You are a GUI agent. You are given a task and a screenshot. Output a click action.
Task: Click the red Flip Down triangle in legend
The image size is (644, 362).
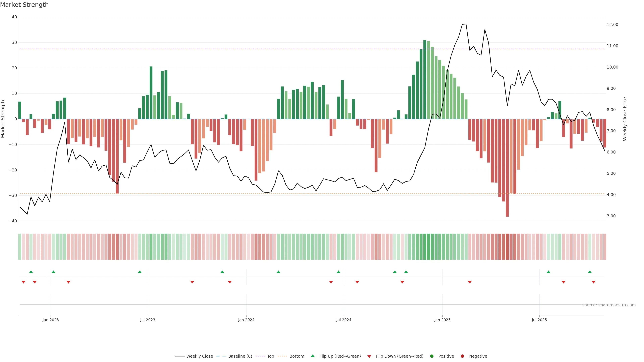point(369,356)
